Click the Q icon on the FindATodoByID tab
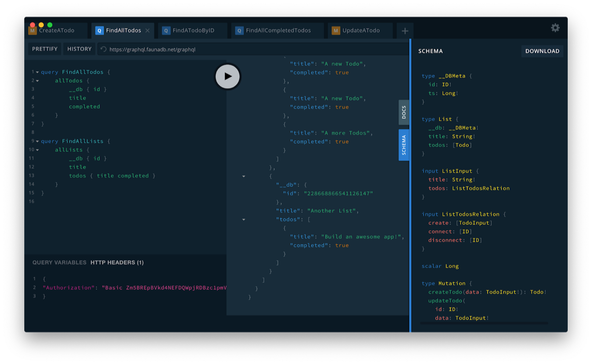 (166, 30)
